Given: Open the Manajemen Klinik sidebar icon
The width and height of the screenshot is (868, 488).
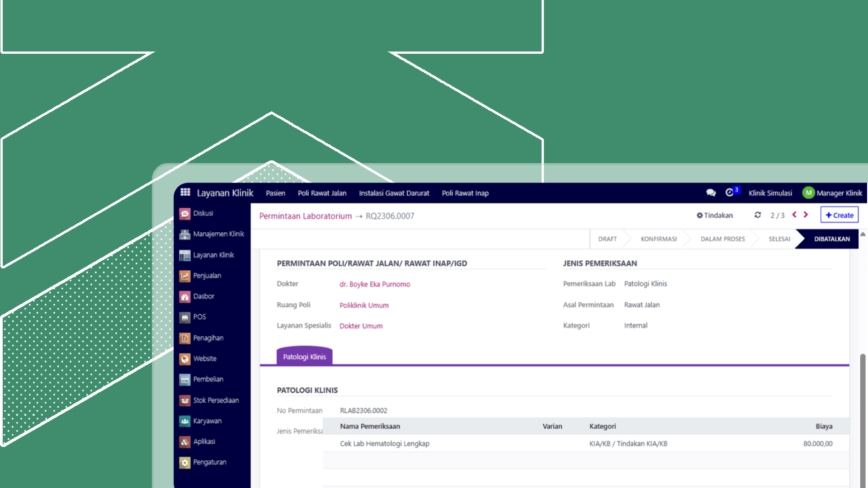Looking at the screenshot, I should (x=184, y=234).
